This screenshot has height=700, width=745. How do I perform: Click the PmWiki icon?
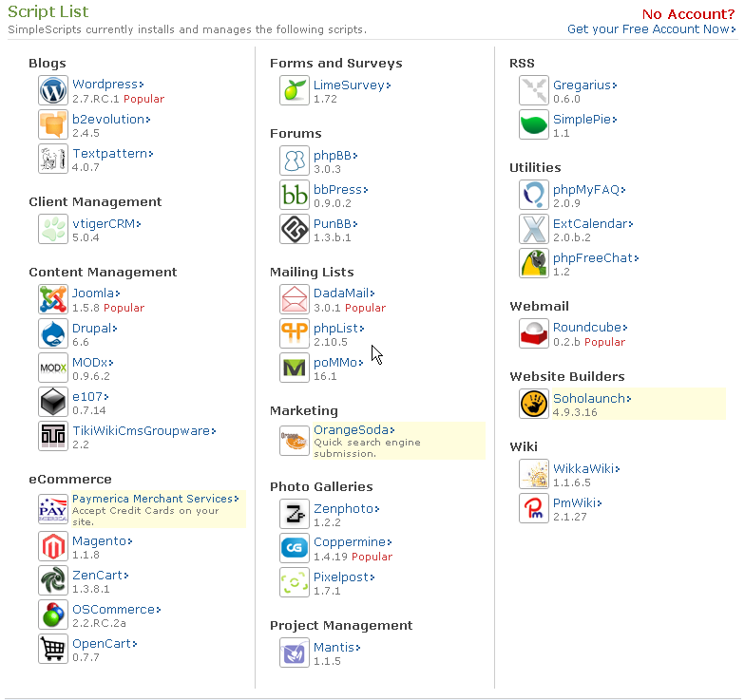pos(534,508)
